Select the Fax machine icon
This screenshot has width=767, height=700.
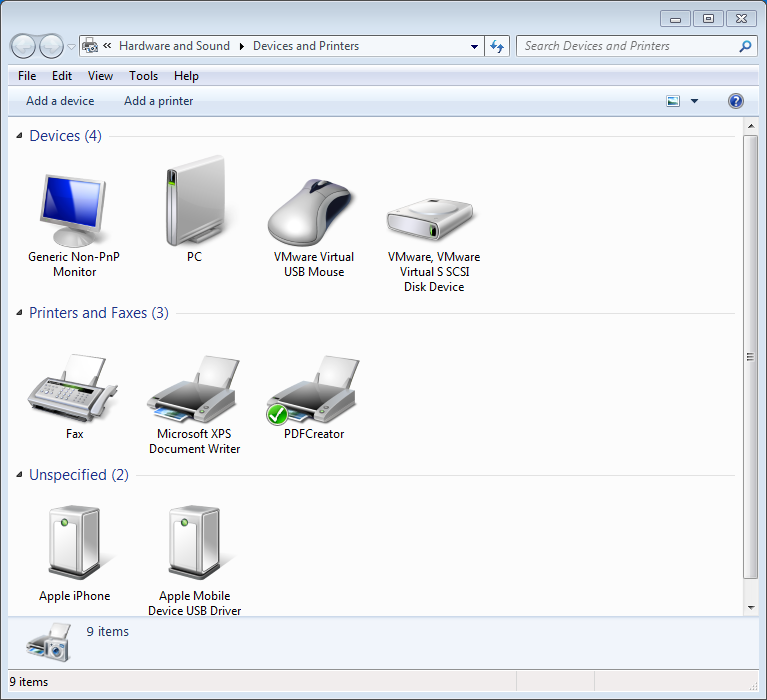pos(72,387)
